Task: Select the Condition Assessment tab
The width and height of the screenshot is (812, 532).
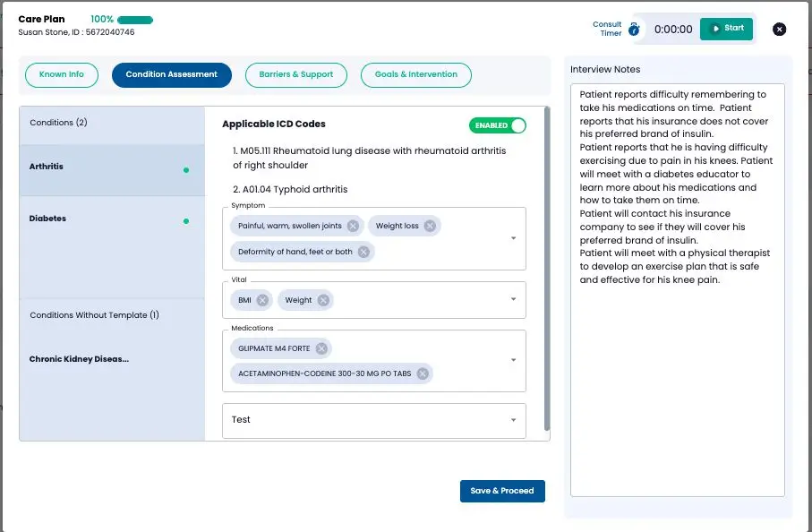Action: pos(171,74)
